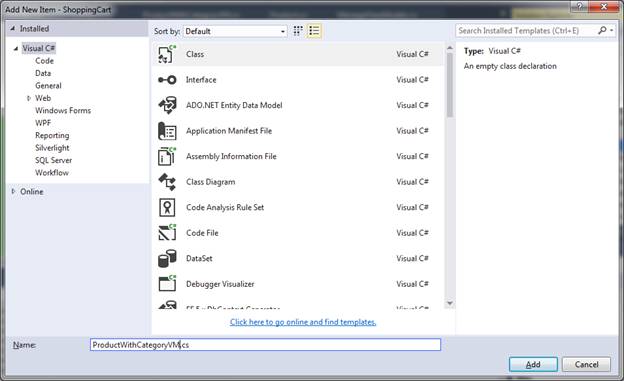Click the search magnifier icon
This screenshot has width=624, height=381.
tap(602, 30)
